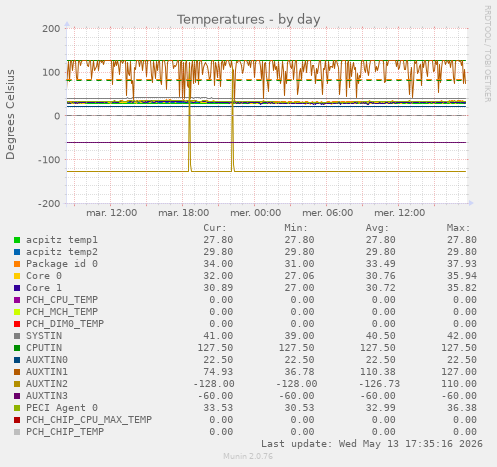The image size is (497, 467).
Task: Click the PCH_DIM0_TEMP red swatch
Action: tap(17, 324)
